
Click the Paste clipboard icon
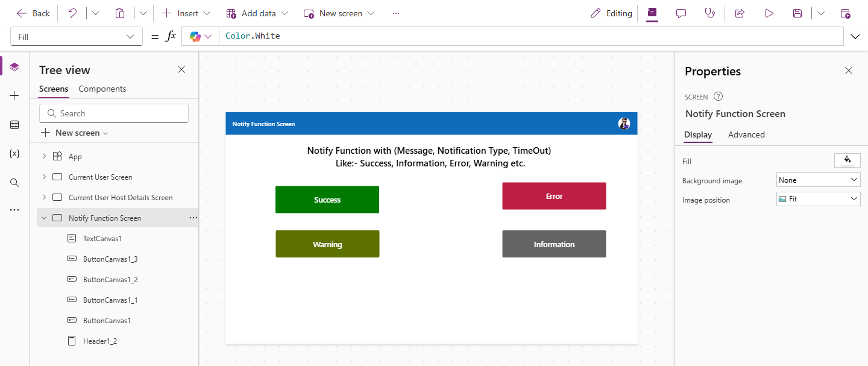pyautogui.click(x=120, y=13)
